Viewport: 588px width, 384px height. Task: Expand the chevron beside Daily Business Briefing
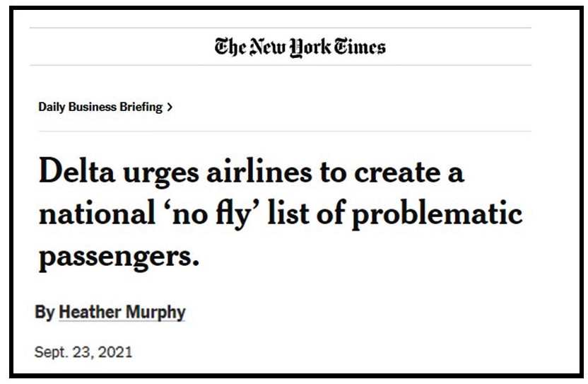click(x=170, y=107)
